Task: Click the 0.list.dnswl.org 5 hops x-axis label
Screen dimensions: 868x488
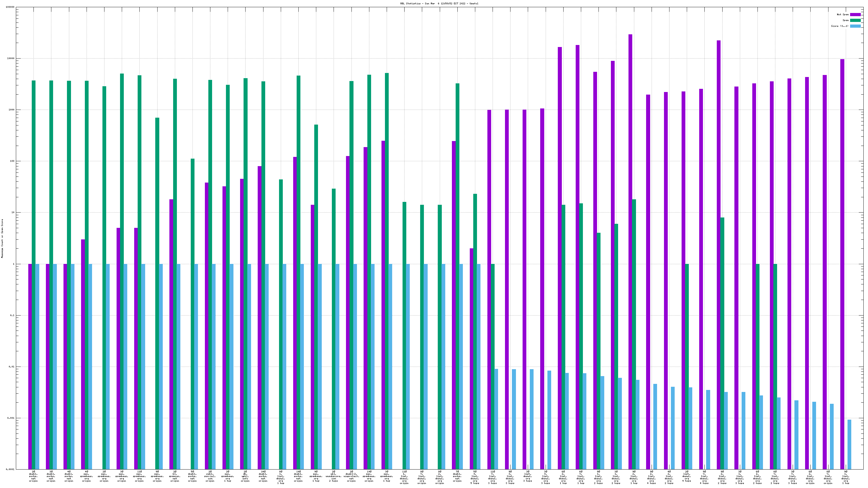Action: pyautogui.click(x=475, y=477)
